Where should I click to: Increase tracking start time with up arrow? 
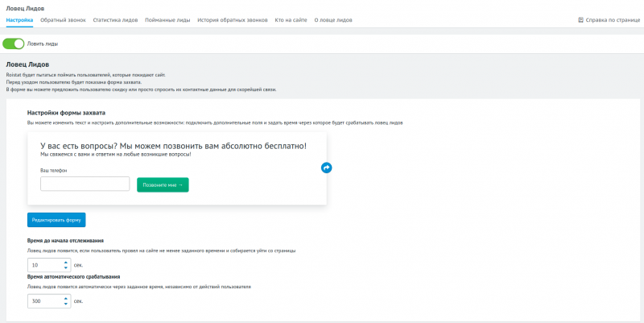click(65, 262)
